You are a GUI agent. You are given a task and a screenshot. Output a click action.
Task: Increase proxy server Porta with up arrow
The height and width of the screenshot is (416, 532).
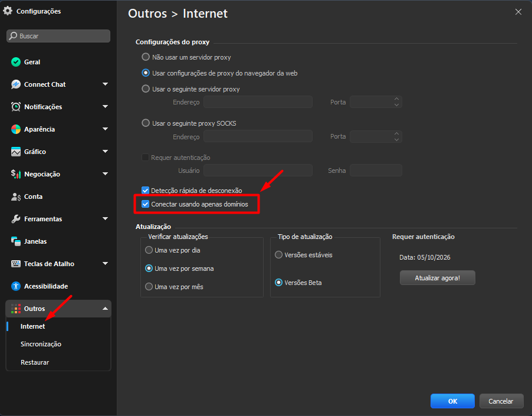[x=396, y=99]
